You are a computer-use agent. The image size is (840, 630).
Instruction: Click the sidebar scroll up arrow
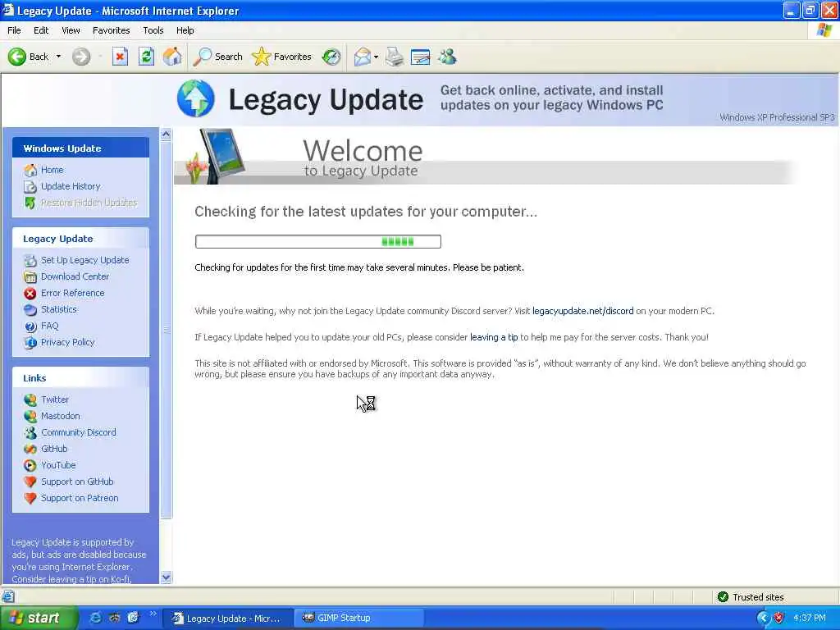(166, 134)
